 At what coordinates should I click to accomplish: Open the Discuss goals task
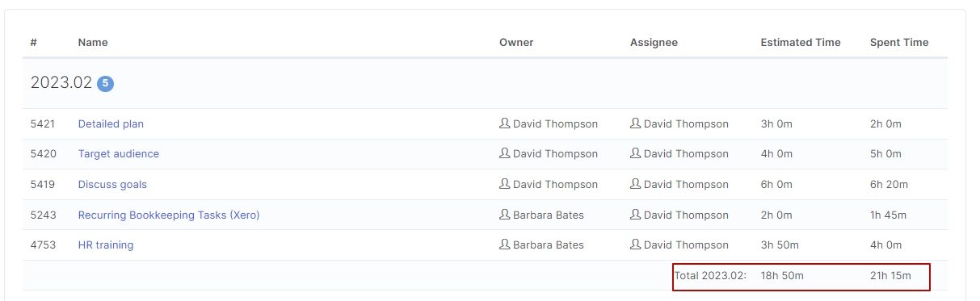(112, 184)
